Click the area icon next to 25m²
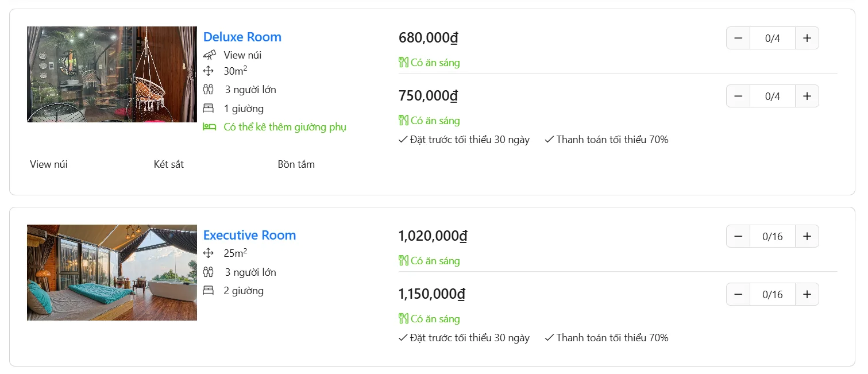This screenshot has height=374, width=868. point(209,253)
